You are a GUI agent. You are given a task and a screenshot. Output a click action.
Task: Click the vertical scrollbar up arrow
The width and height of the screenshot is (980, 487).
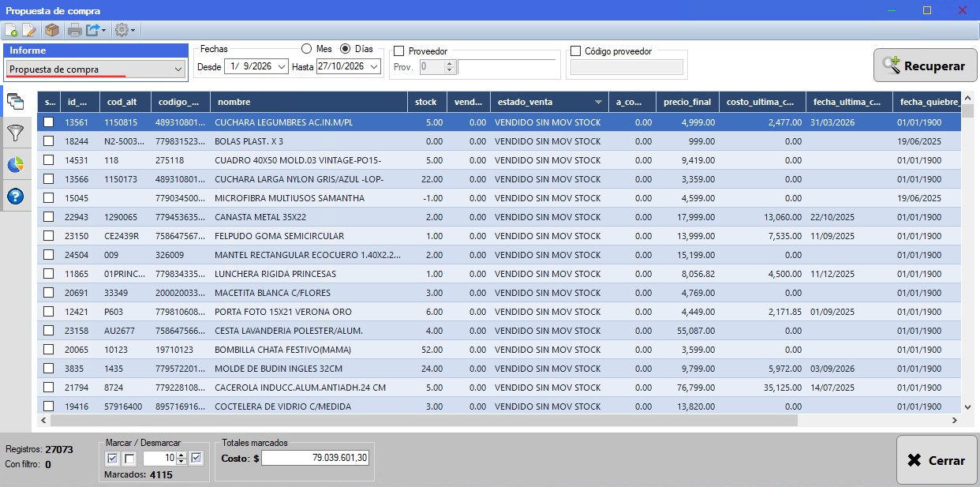coord(968,99)
